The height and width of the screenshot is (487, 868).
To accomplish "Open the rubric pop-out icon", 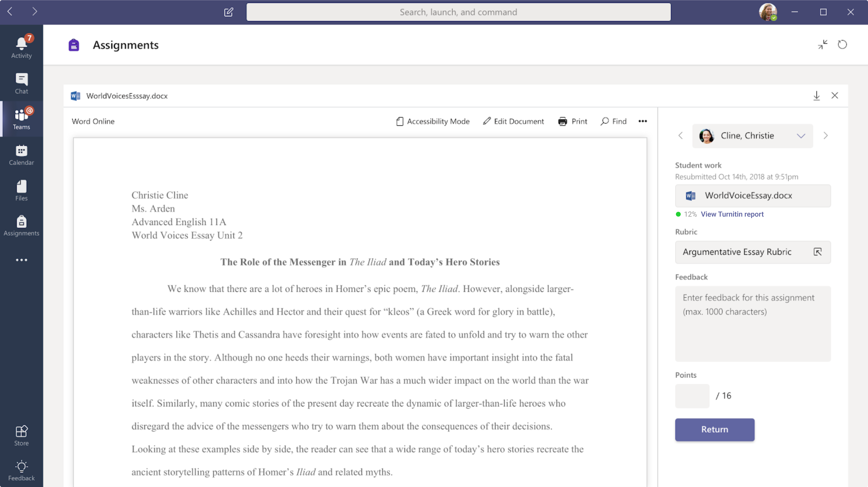I will pos(817,252).
